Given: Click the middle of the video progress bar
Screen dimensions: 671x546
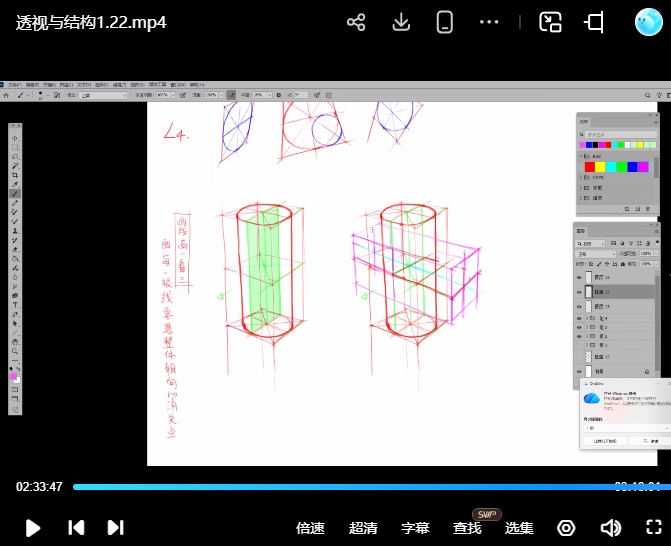Looking at the screenshot, I should click(366, 487).
